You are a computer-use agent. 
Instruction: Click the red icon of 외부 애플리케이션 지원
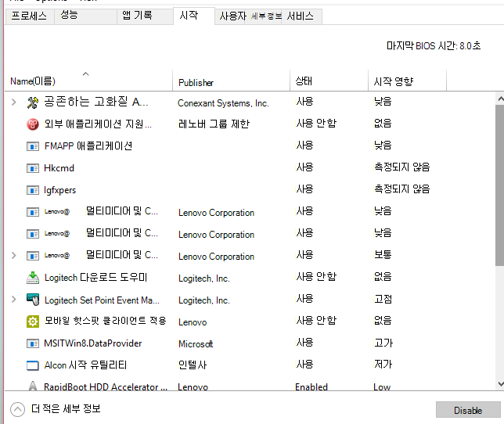tap(32, 124)
